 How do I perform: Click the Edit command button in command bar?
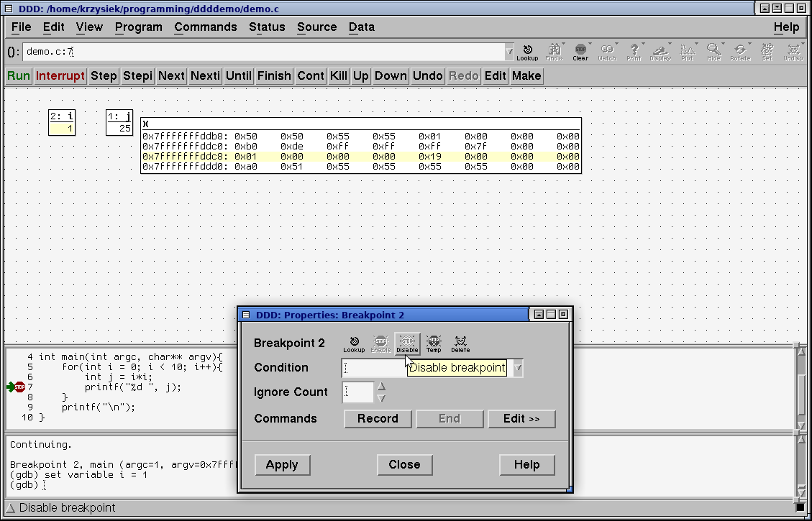[495, 75]
